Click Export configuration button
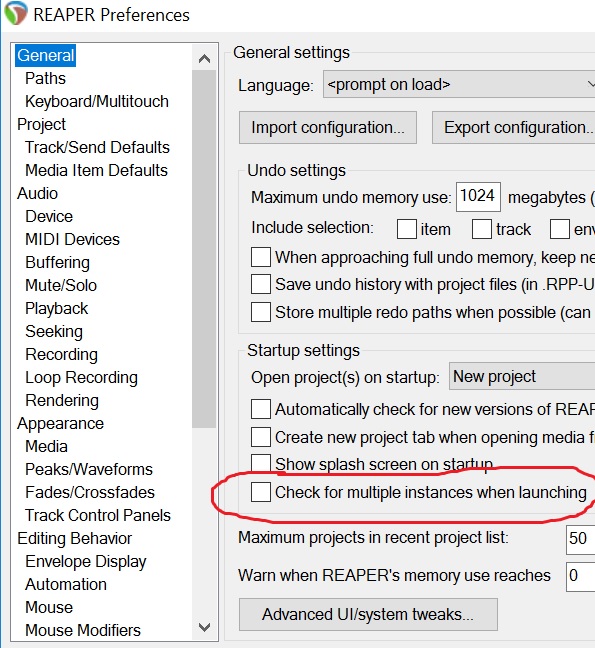Viewport: 595px width, 648px height. tap(514, 128)
